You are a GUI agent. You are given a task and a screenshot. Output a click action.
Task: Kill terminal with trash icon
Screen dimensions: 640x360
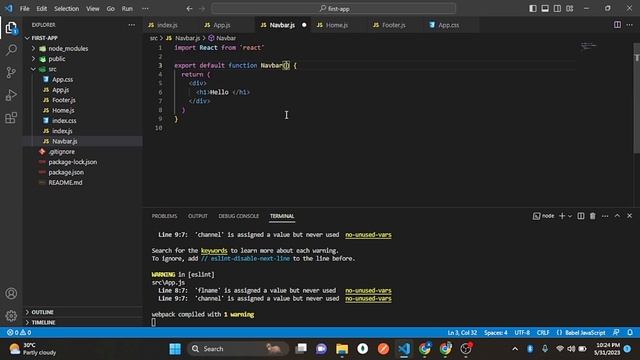[593, 216]
